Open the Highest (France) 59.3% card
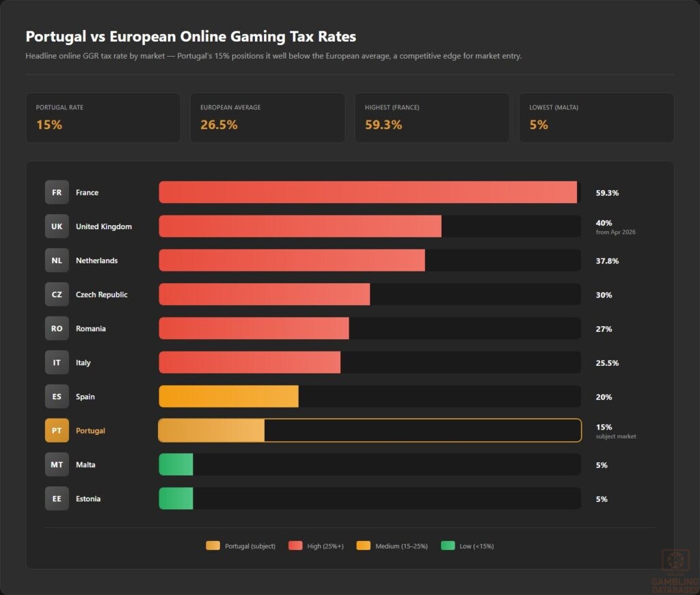The height and width of the screenshot is (595, 700). point(432,118)
